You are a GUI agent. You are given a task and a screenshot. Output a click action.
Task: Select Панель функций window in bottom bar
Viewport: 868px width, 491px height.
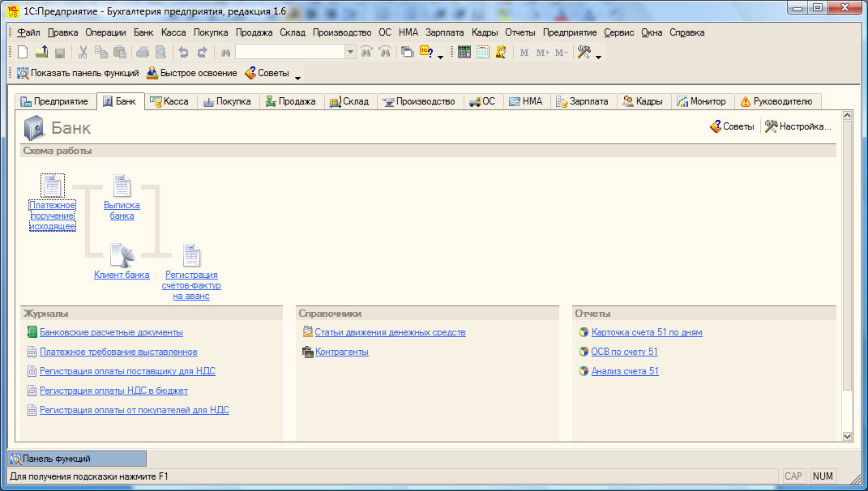pos(78,459)
